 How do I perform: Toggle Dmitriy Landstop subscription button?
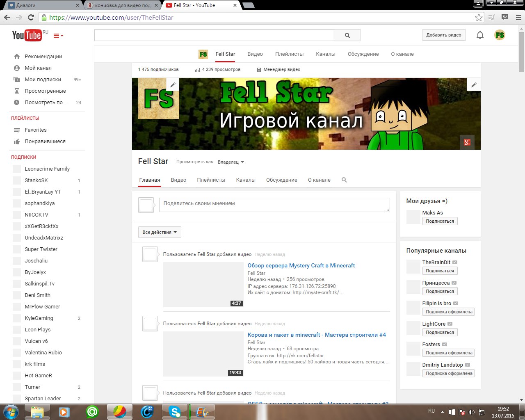(x=449, y=373)
